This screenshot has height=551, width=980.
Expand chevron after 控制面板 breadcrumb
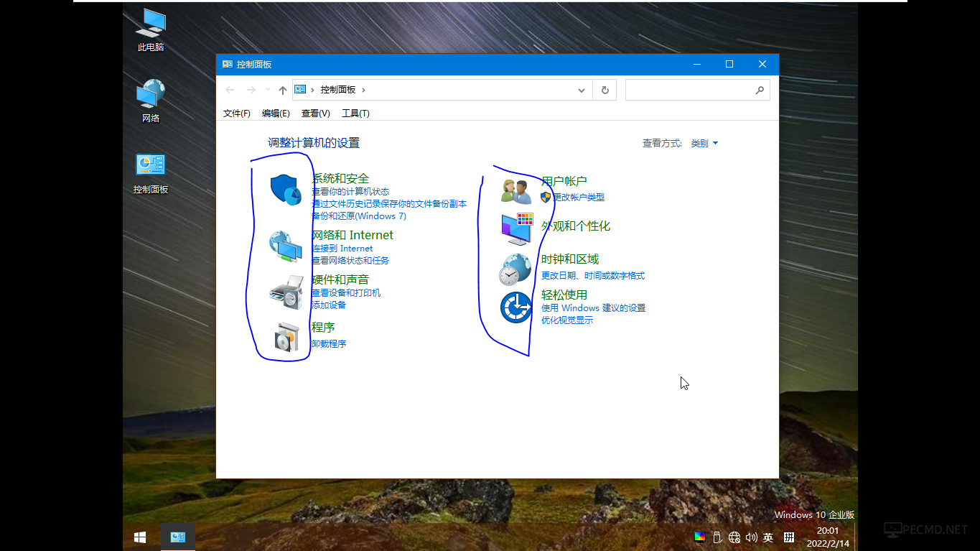click(364, 90)
